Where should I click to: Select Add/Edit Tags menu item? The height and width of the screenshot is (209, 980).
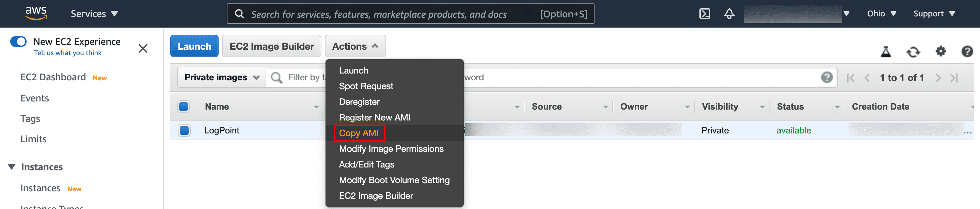(395, 164)
